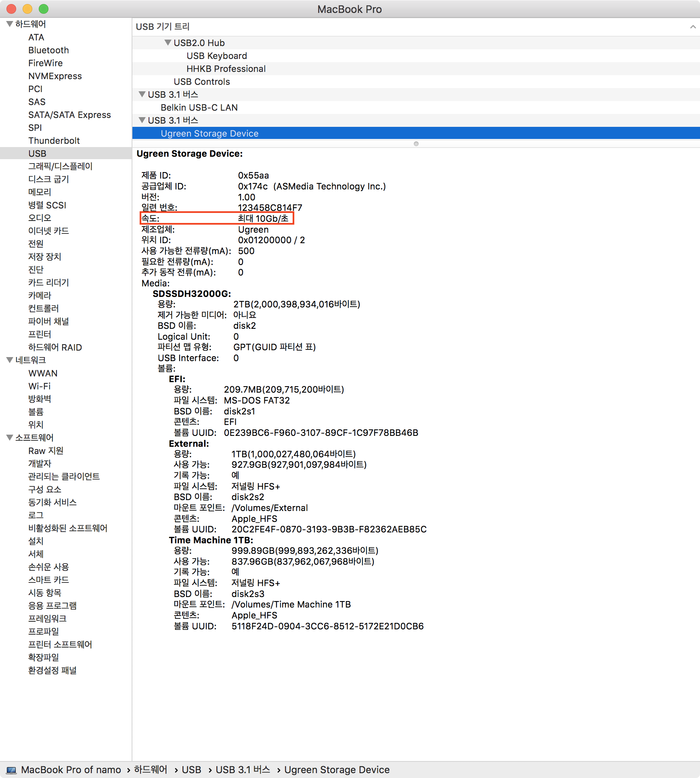Click the serial number 123458C814F7

pyautogui.click(x=270, y=208)
